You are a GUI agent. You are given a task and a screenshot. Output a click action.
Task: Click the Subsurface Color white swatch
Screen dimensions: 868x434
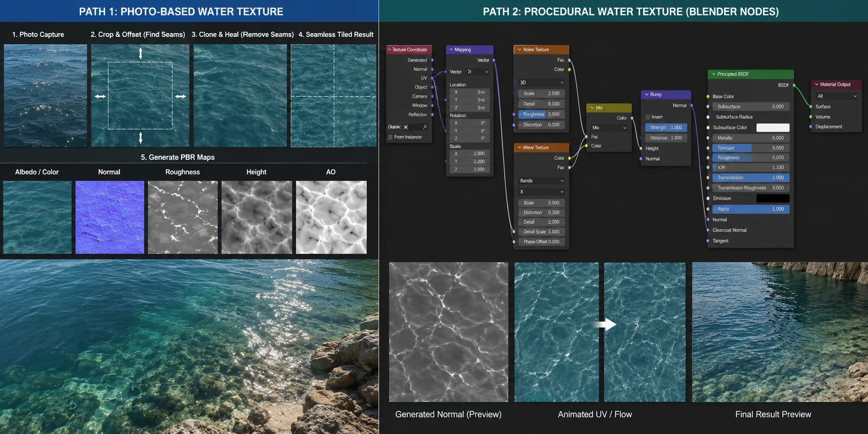coord(773,128)
